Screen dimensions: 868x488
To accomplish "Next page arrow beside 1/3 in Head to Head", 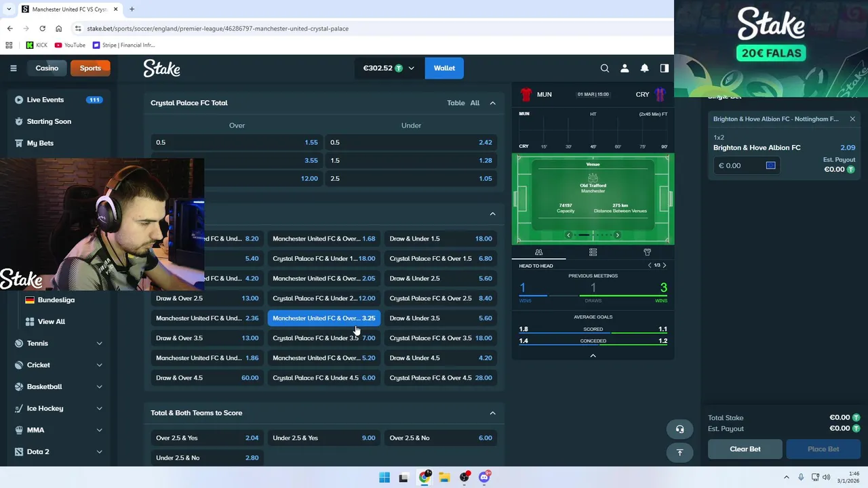I will (x=665, y=265).
